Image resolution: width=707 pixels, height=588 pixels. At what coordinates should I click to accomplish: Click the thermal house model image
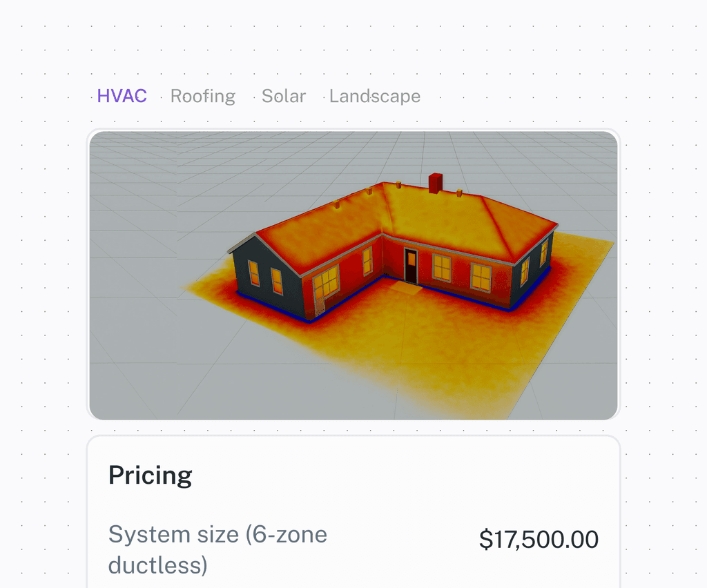click(x=353, y=275)
